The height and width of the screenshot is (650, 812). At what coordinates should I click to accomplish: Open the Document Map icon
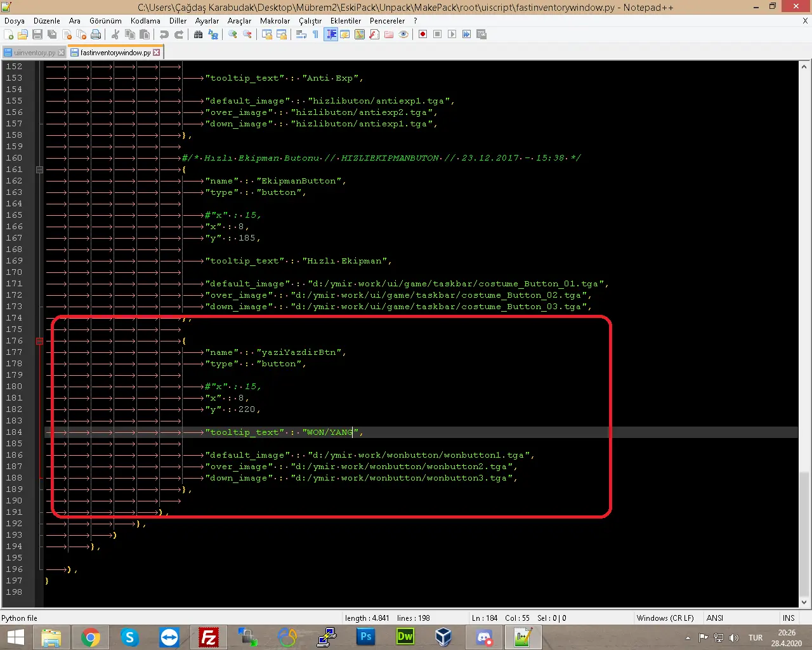(x=360, y=34)
